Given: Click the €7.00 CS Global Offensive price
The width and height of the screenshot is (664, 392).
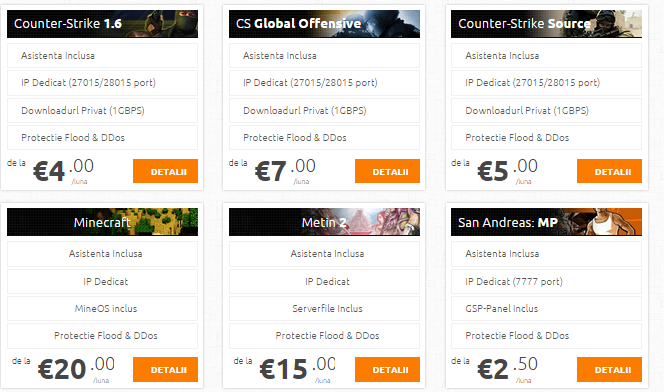Looking at the screenshot, I should tap(285, 171).
